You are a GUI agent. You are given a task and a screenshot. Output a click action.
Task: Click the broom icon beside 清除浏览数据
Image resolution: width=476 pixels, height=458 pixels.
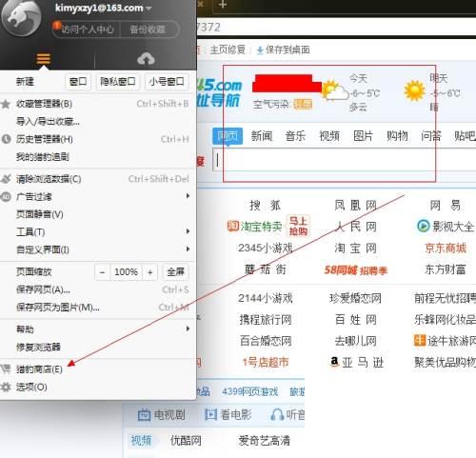6,179
